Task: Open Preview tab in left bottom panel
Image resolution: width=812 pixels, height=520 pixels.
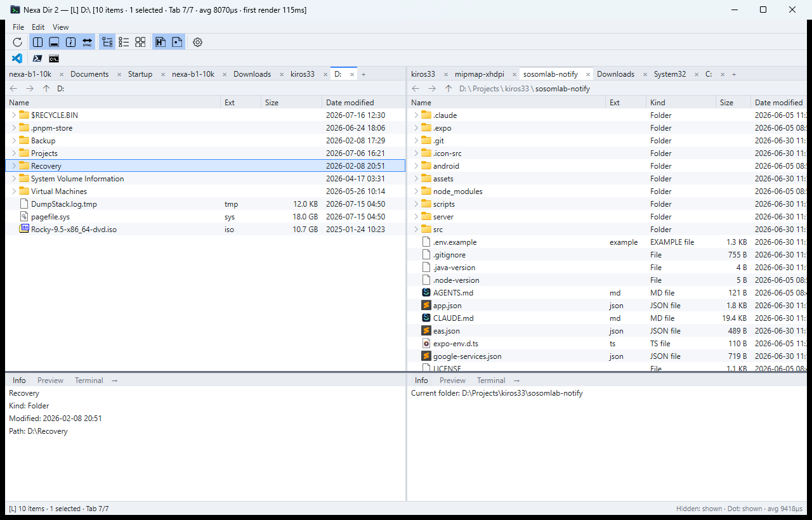Action: point(50,380)
